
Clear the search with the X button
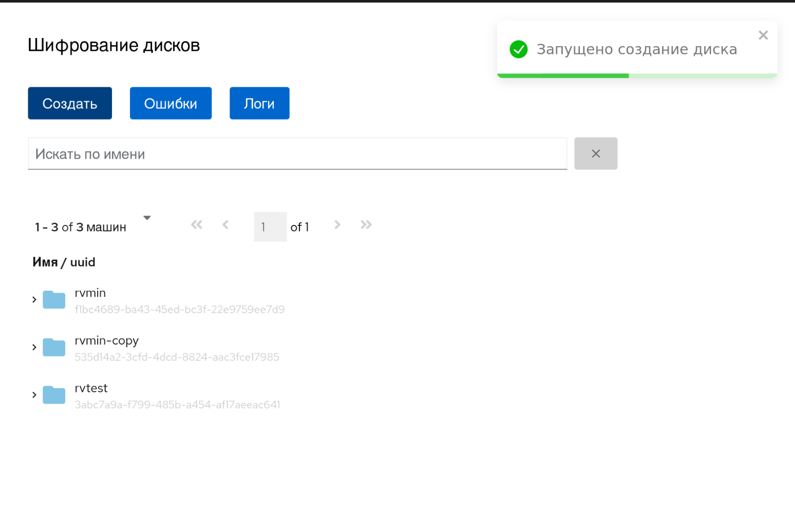(596, 154)
